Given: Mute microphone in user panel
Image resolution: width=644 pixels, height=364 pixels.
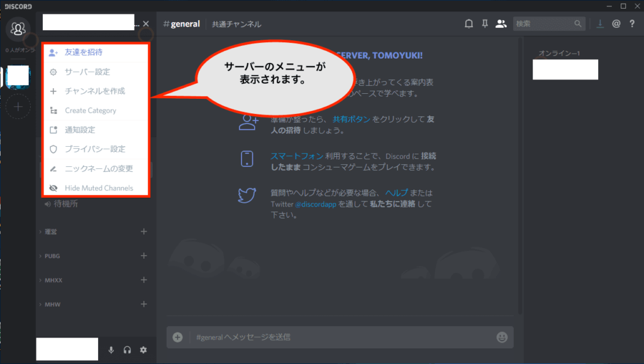Looking at the screenshot, I should pyautogui.click(x=111, y=350).
